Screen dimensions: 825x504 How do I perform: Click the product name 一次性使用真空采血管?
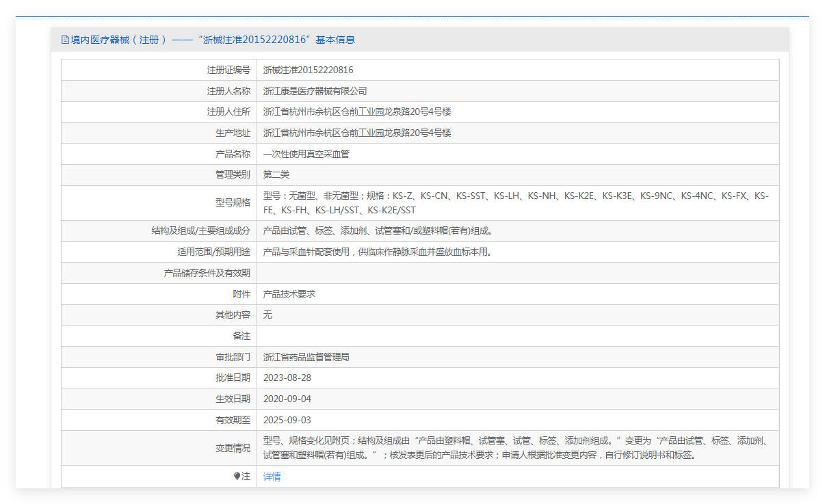tap(306, 154)
